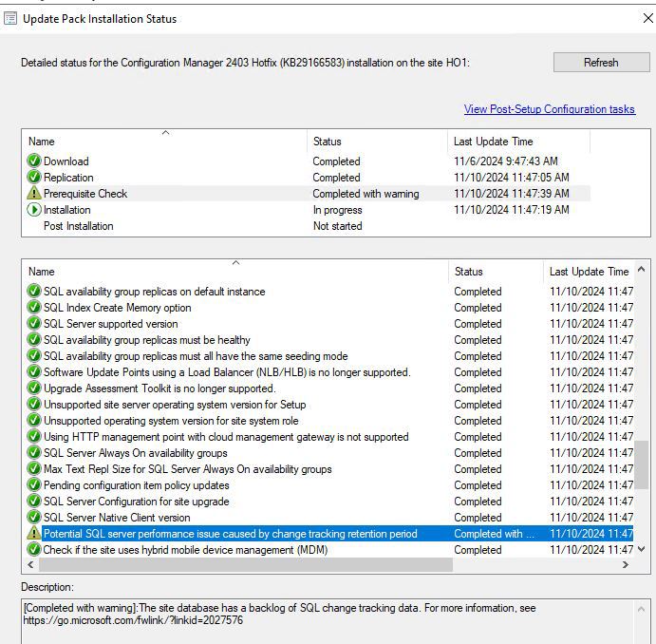Select 'Upgrade Assessment Toolkit is no longer supported.' row
The image size is (656, 644).
(328, 388)
